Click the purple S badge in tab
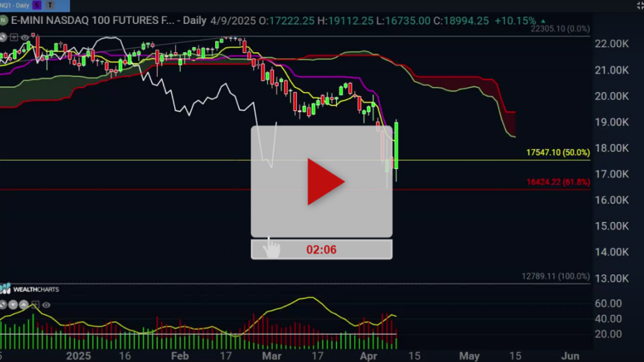This screenshot has height=362, width=644. point(37,5)
